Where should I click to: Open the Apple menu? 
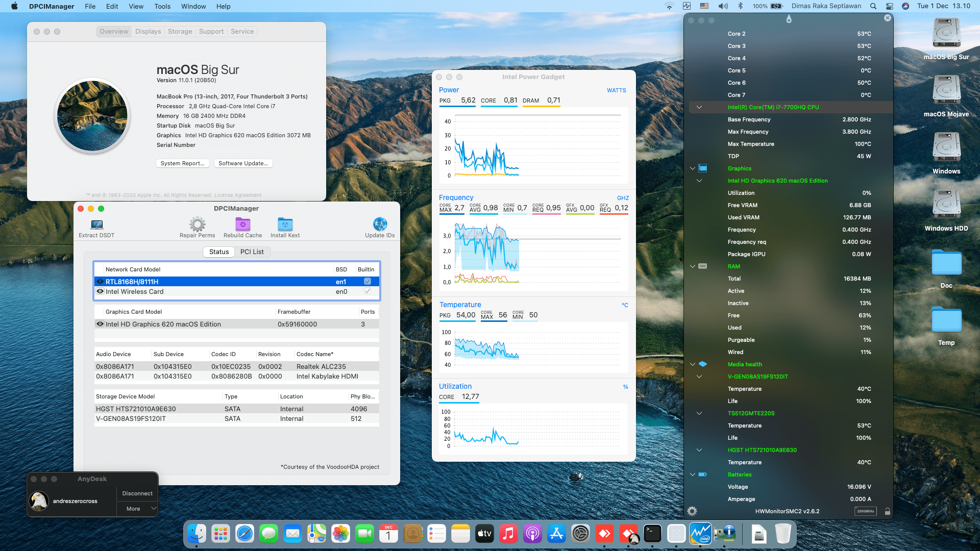14,6
